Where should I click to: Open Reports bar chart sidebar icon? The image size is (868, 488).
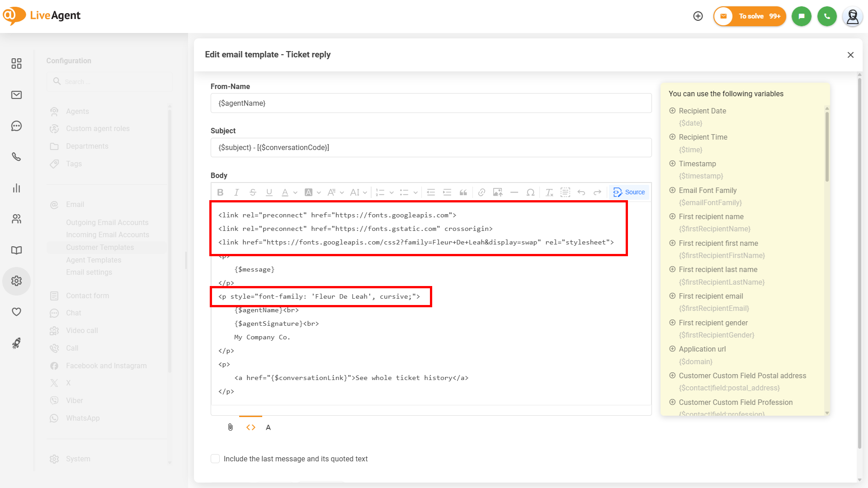click(17, 188)
